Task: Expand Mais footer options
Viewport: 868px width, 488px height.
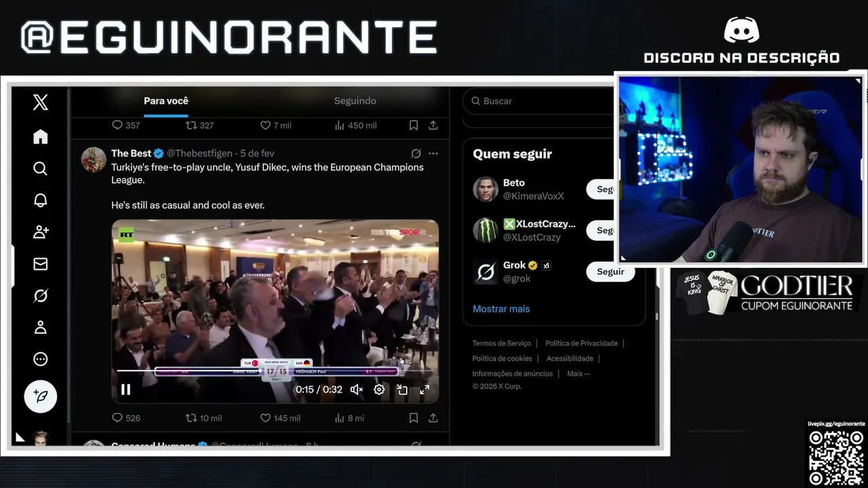Action: tap(578, 373)
